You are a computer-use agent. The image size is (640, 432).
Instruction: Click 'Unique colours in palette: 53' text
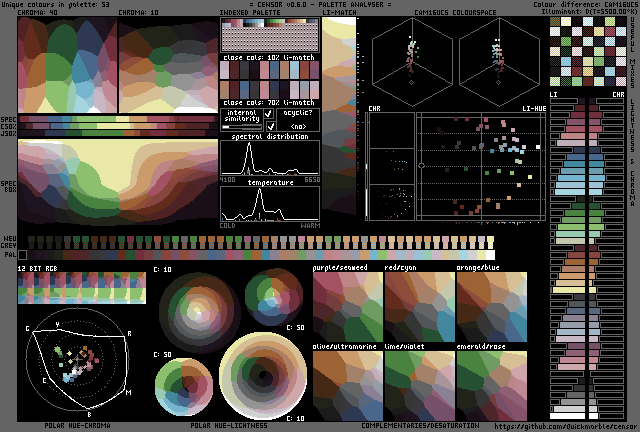pyautogui.click(x=55, y=4)
